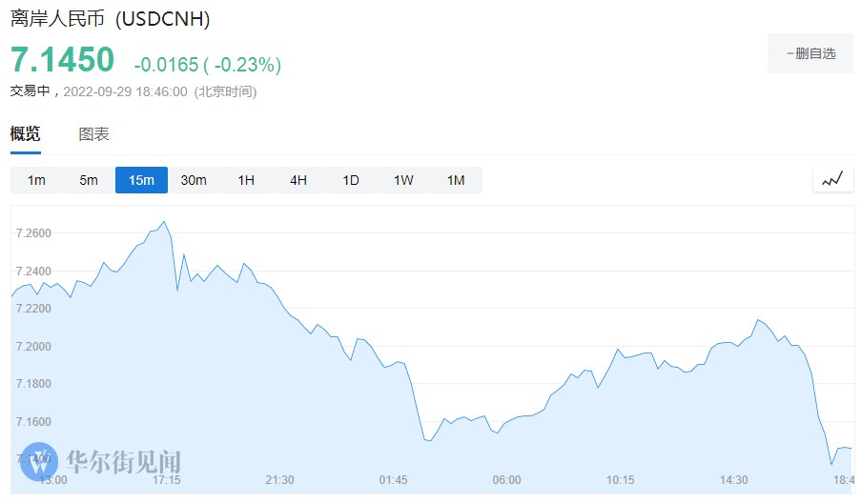Viewport: 861px width, 504px height.
Task: Click the -0.0165 (-0.23%) change value
Action: (x=207, y=65)
